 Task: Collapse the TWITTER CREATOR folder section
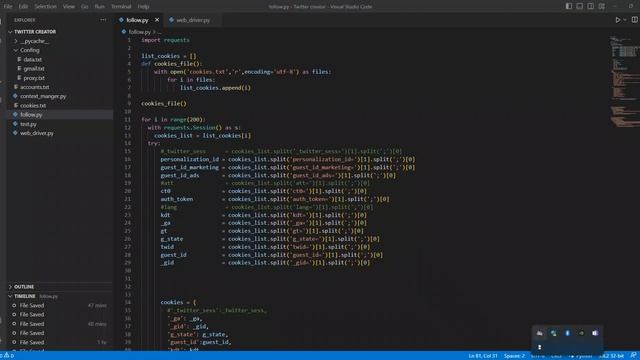35,32
